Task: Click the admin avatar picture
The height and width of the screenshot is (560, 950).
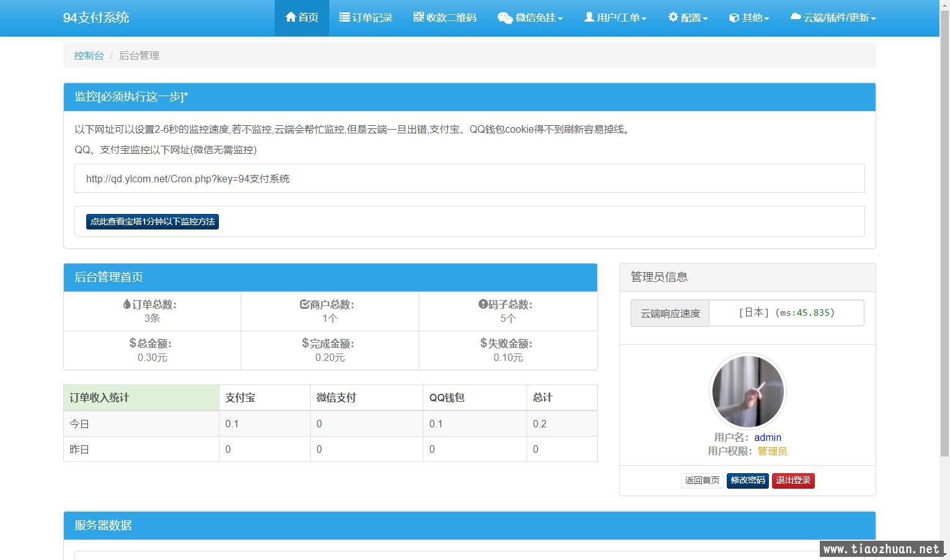Action: [747, 391]
